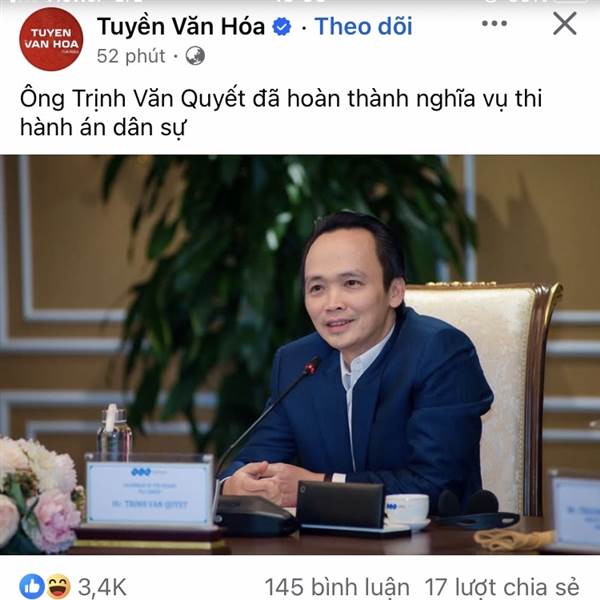Open the Tuyền Văn Hóa page name
This screenshot has height=600, width=600.
pos(181,26)
